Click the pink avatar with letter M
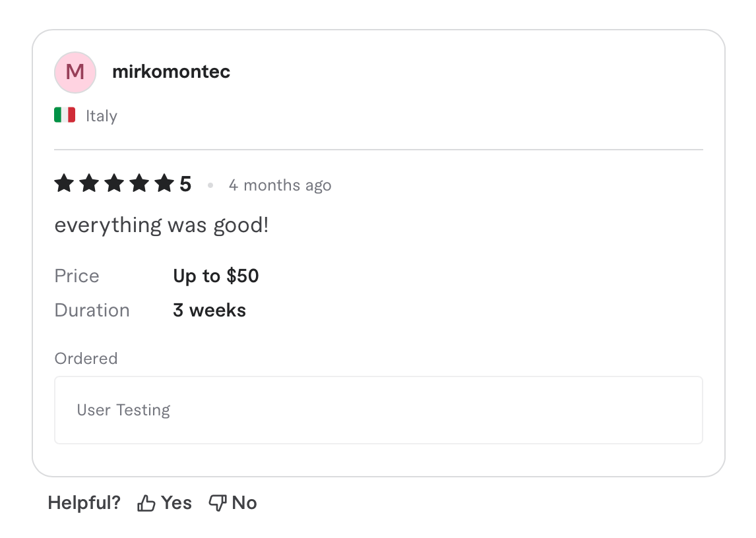This screenshot has height=538, width=756. 75,72
